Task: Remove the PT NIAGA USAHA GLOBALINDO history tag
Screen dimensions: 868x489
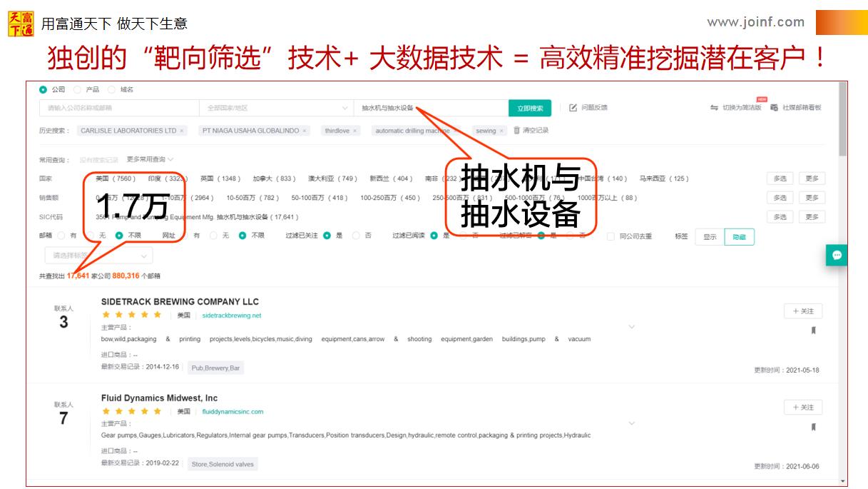Action: (305, 131)
